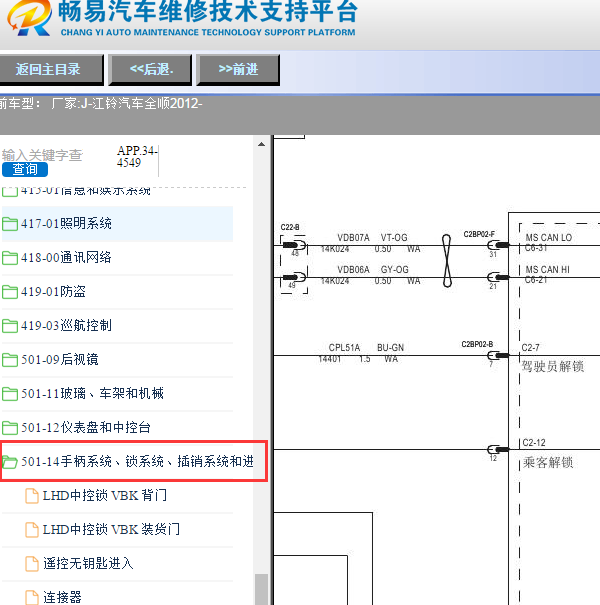Click twisted-pair symbol on CAN wires
Screen dimensions: 600x605
click(447, 261)
